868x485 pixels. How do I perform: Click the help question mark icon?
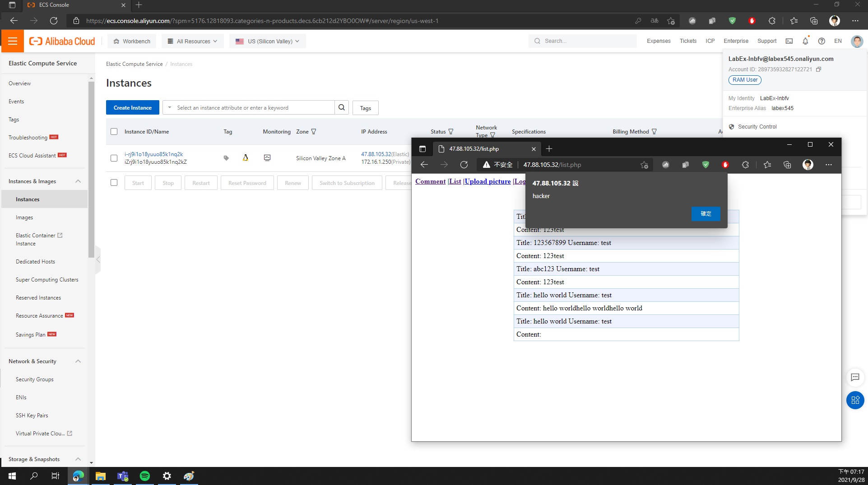822,41
